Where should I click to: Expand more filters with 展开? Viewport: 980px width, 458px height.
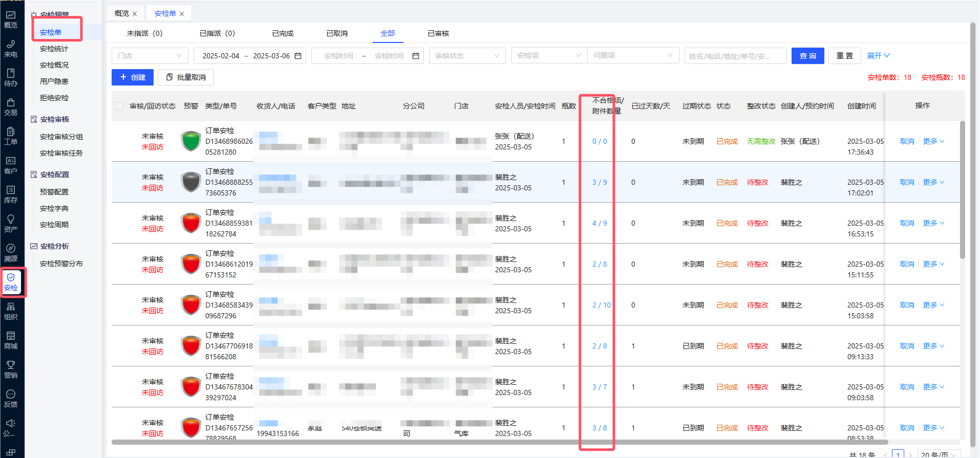click(x=878, y=56)
